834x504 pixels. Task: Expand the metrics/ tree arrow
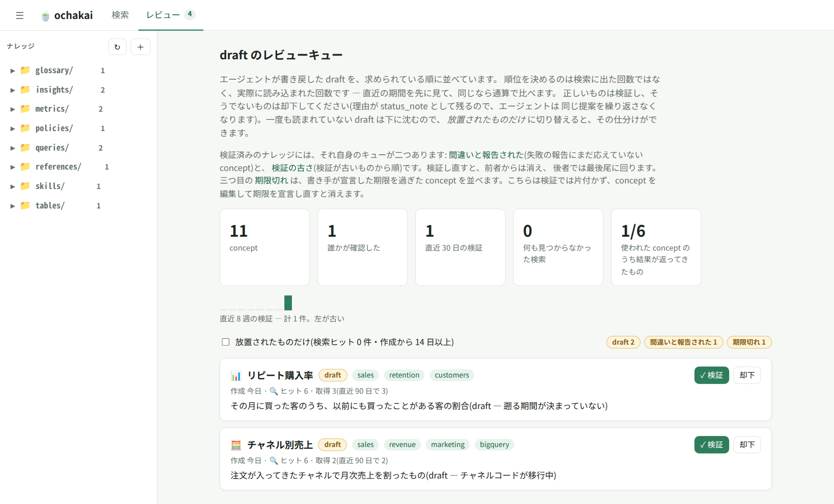pyautogui.click(x=13, y=109)
